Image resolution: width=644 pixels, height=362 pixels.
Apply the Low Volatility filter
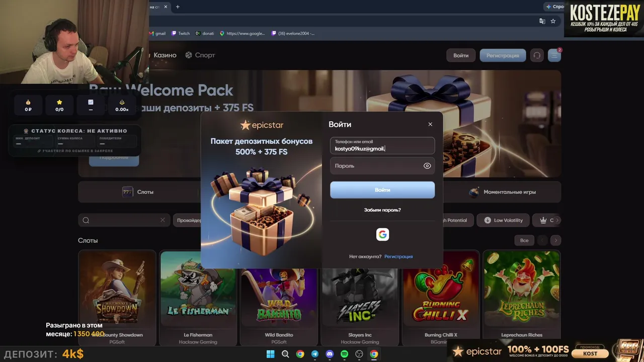(x=503, y=220)
